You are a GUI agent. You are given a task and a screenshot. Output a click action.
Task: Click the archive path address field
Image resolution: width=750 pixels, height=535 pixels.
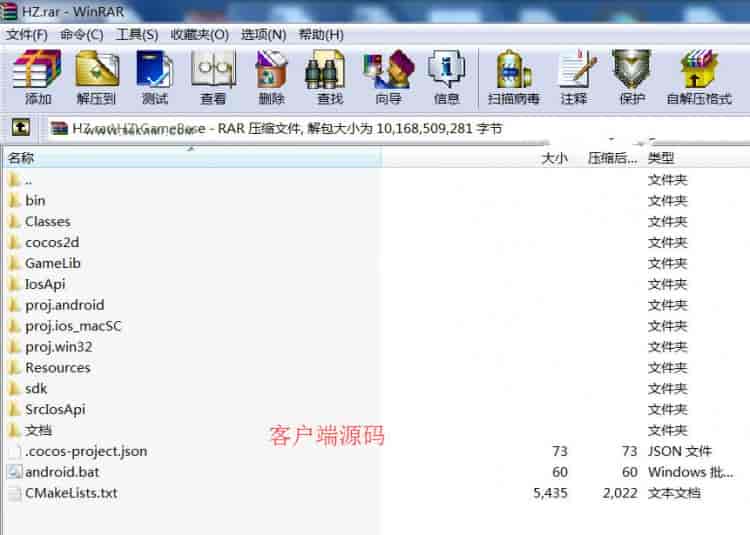point(398,128)
